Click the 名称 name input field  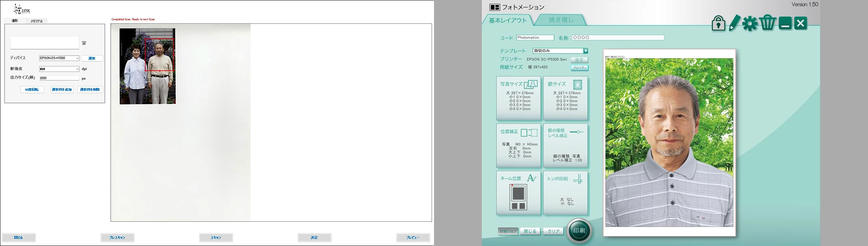tap(618, 38)
